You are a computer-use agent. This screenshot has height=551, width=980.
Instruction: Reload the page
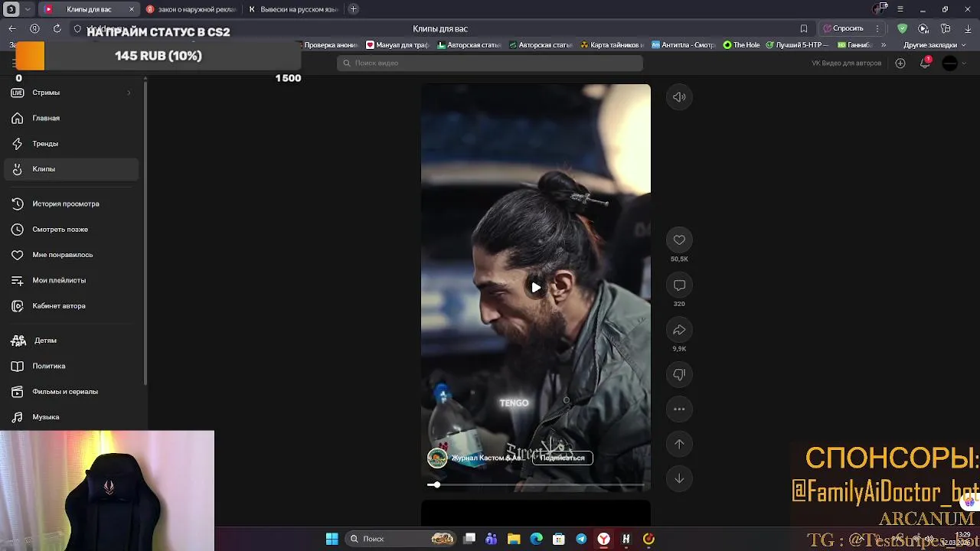(x=57, y=28)
